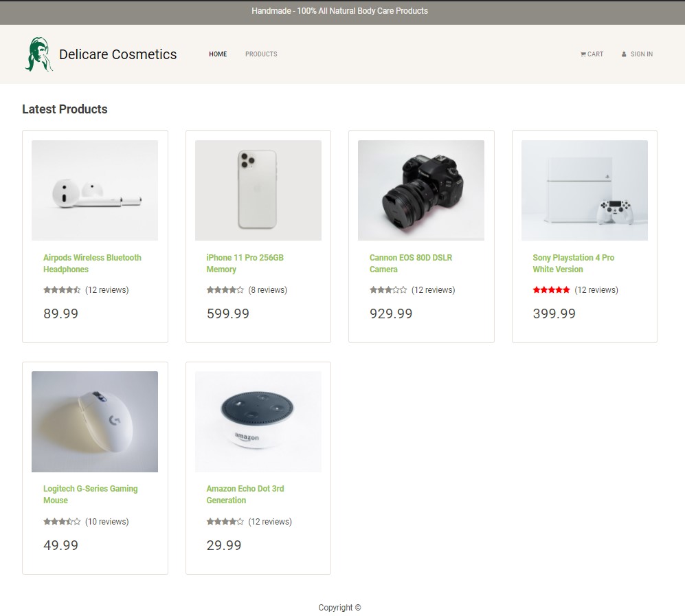Click the Delicare Cosmetics logo image
This screenshot has width=685, height=616.
click(x=39, y=54)
